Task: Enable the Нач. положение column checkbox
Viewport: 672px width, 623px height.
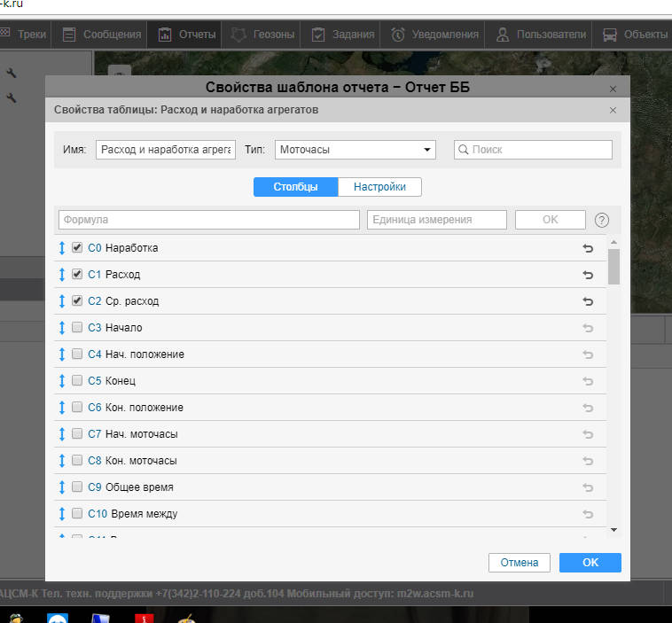Action: tap(77, 354)
